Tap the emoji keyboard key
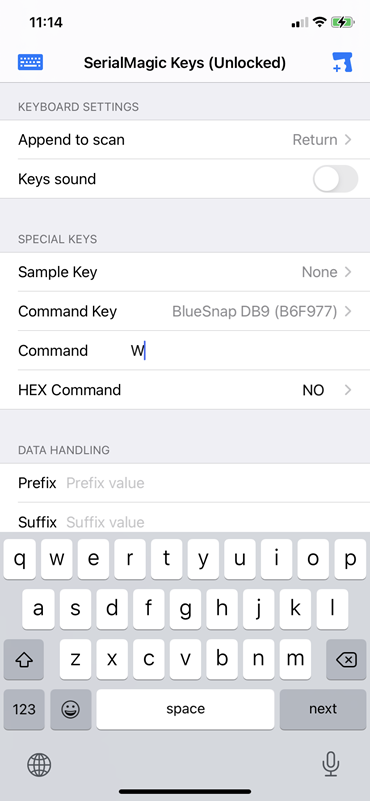370x801 pixels. pos(72,709)
